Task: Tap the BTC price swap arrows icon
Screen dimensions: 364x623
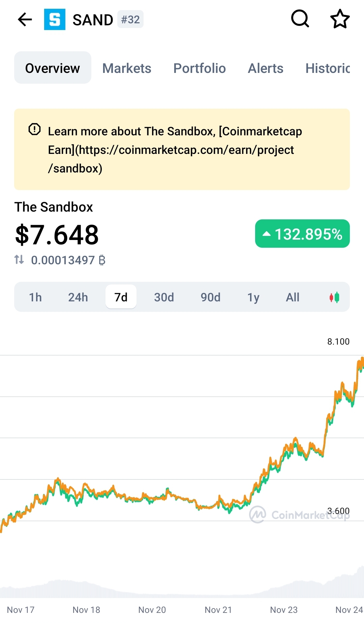Action: point(19,260)
